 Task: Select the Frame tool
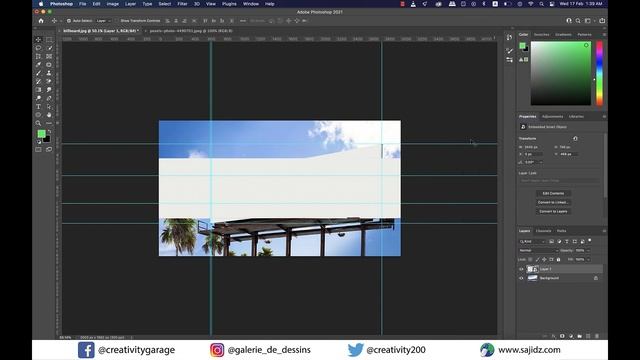point(49,56)
